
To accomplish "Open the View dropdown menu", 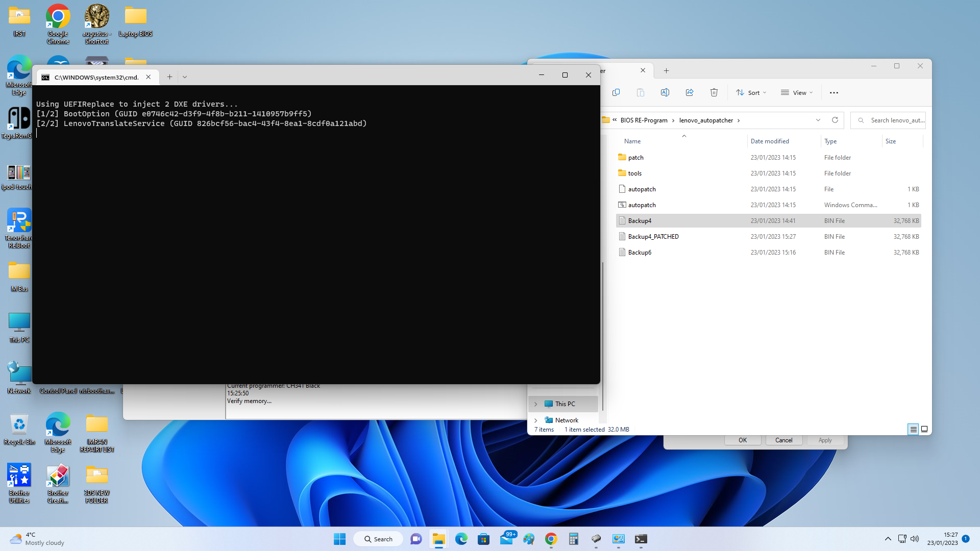I will (797, 93).
